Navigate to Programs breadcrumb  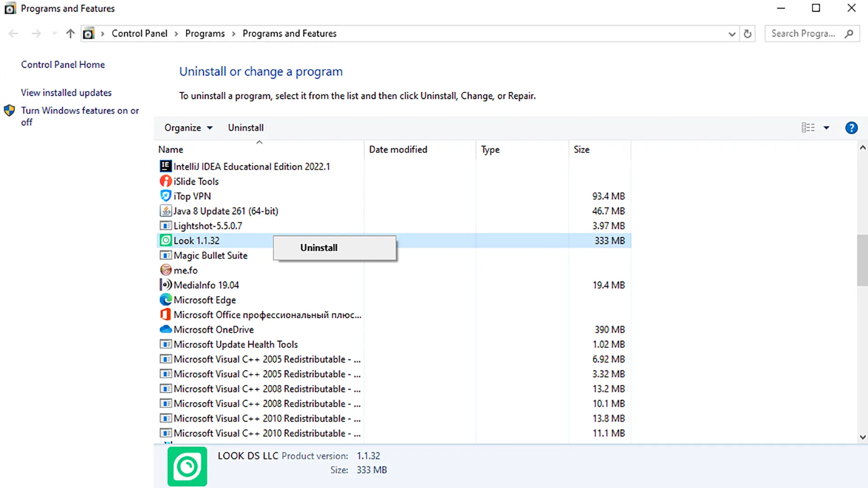205,33
